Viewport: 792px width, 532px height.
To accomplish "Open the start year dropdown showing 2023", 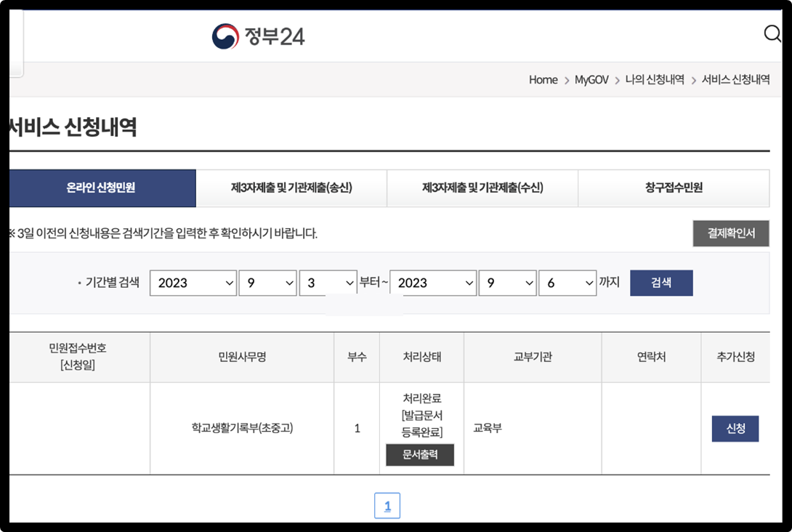I will (193, 283).
